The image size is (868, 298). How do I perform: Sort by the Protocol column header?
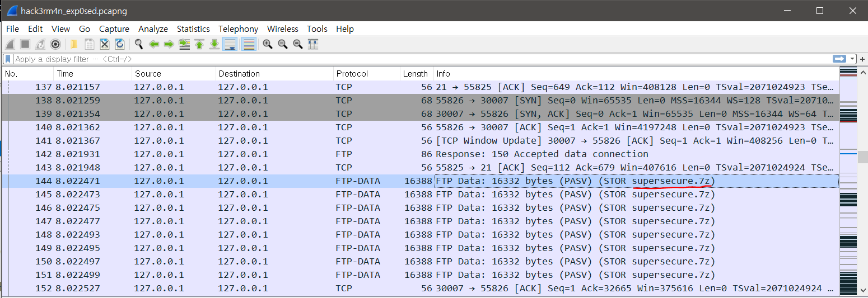pyautogui.click(x=366, y=74)
